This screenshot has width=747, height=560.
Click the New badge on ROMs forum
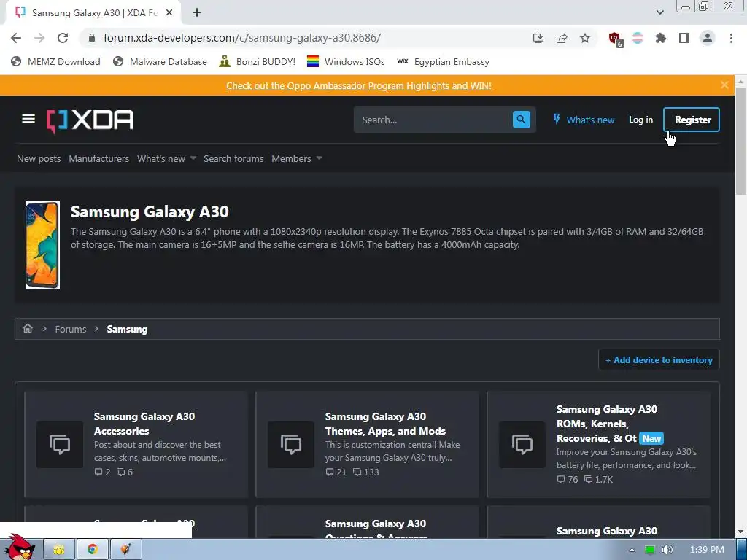pos(651,438)
